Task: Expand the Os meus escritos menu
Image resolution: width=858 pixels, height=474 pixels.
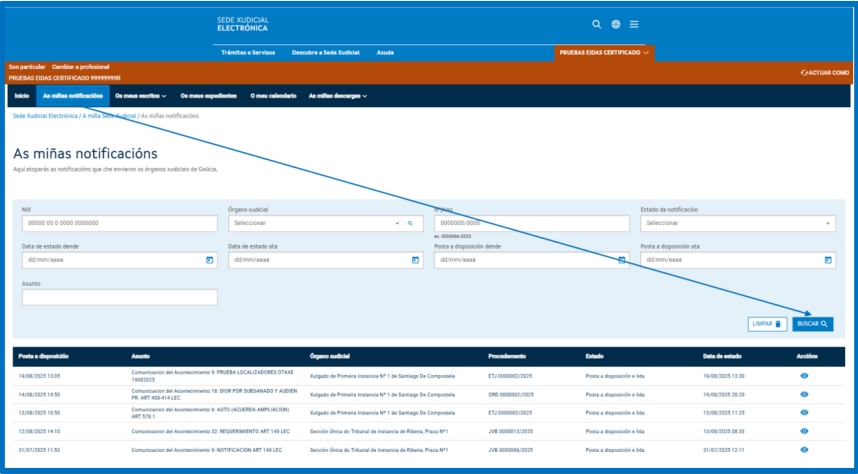Action: pyautogui.click(x=140, y=96)
